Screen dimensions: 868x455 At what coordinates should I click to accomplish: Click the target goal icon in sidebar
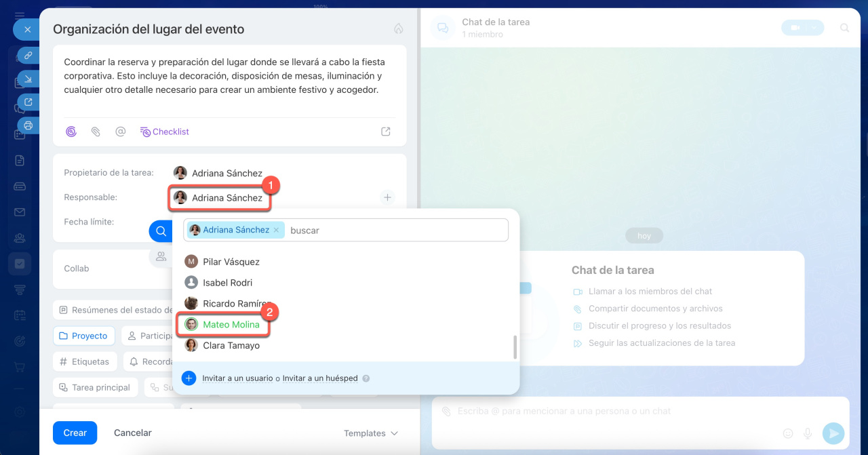20,341
